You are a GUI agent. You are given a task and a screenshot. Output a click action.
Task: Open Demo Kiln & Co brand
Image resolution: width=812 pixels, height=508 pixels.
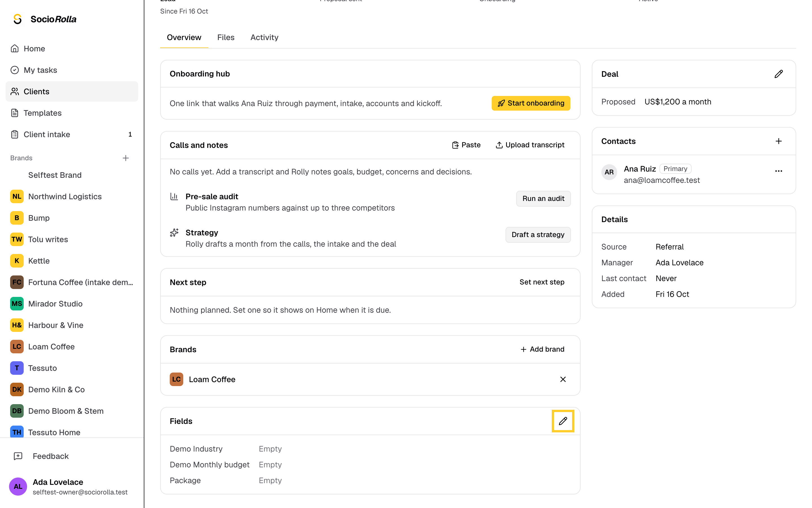(72, 389)
